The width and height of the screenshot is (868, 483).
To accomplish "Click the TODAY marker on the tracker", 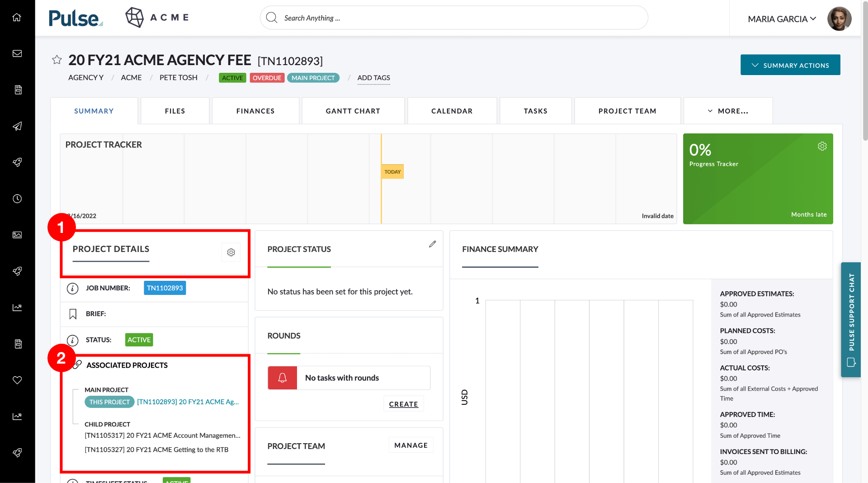I will pyautogui.click(x=392, y=172).
